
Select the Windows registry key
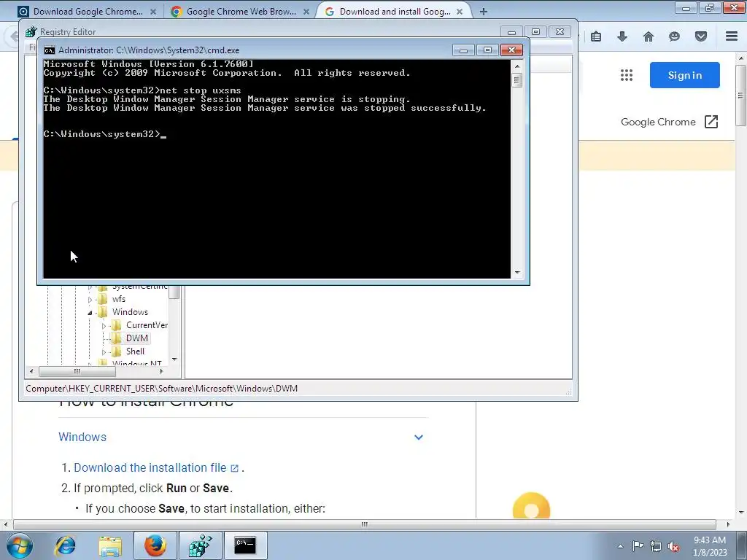[130, 312]
